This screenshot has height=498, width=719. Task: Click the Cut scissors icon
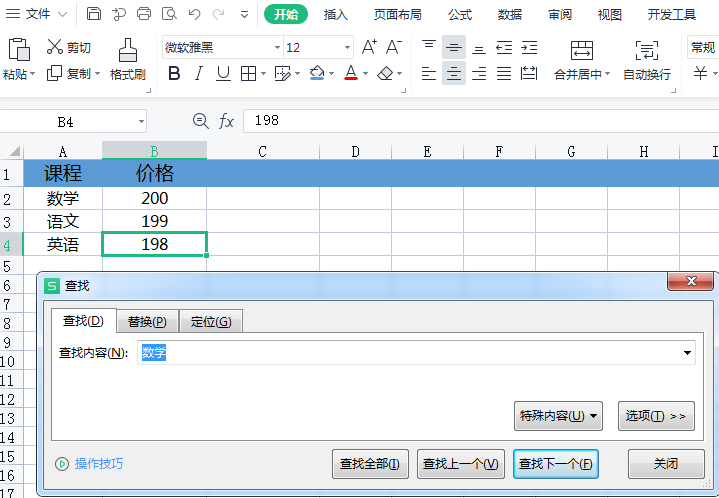click(55, 47)
